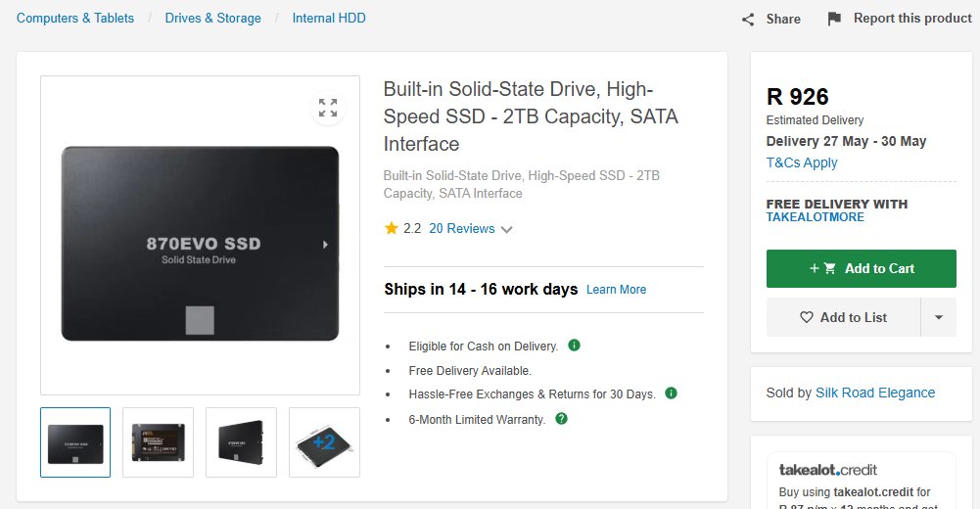Click the star rating icon
The width and height of the screenshot is (980, 509).
click(392, 228)
